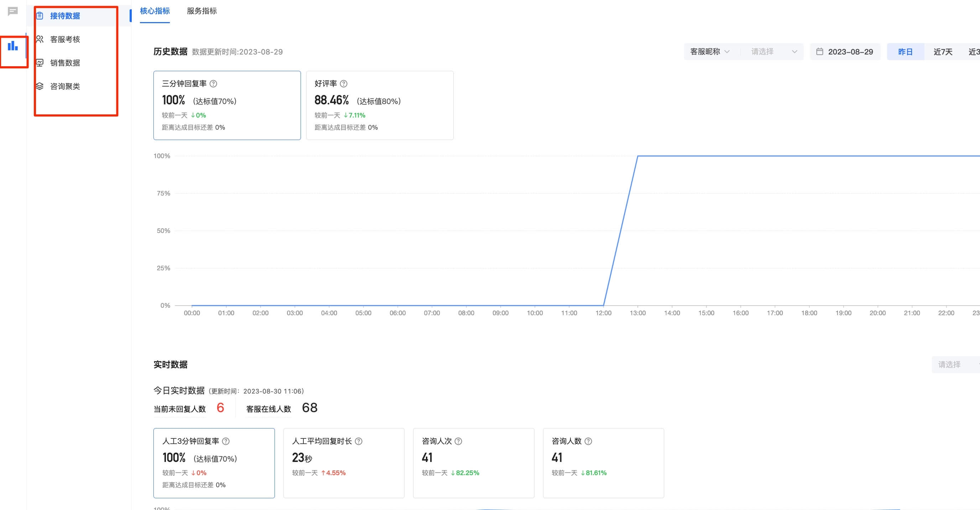The image size is (980, 510).
Task: Click the ↑4.55% change indicator
Action: (333, 473)
